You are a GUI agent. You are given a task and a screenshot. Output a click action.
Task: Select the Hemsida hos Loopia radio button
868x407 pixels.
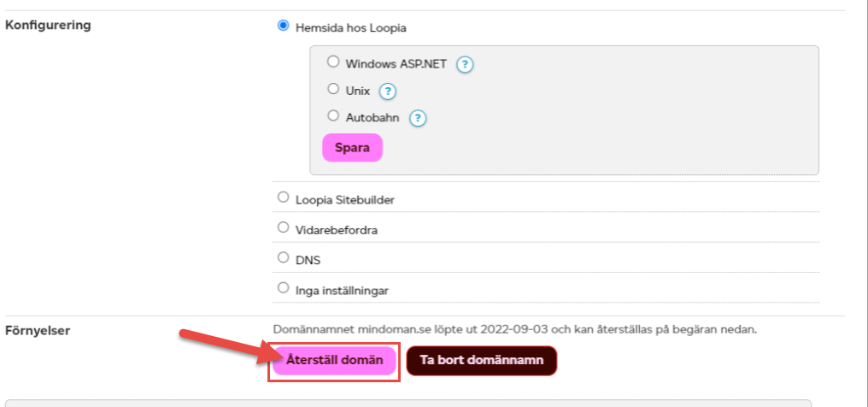click(284, 26)
